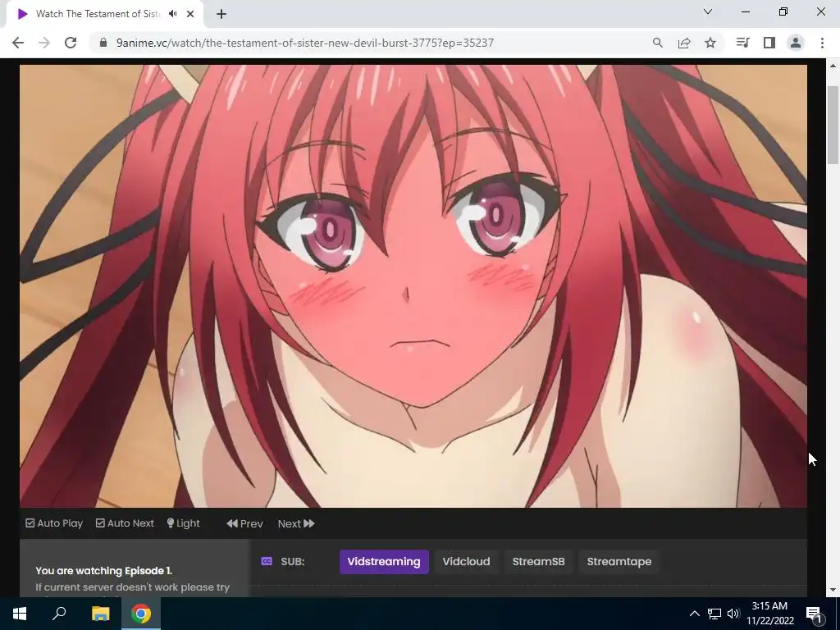Click the video player frame

click(x=413, y=286)
